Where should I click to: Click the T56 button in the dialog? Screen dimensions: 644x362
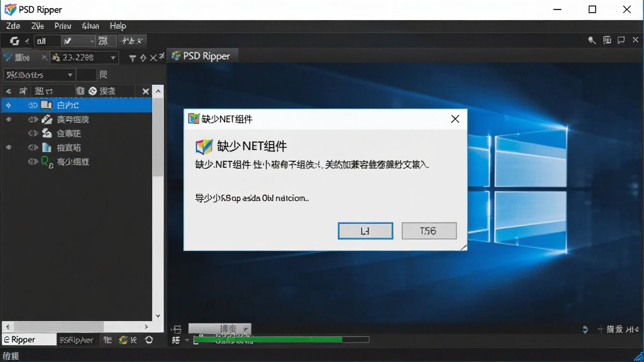pyautogui.click(x=429, y=231)
